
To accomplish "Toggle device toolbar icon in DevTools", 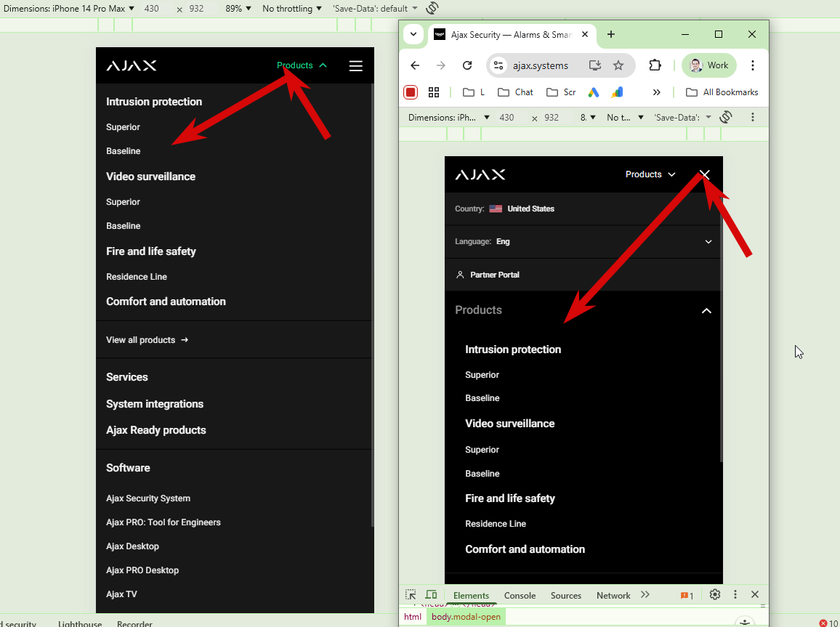I will [431, 595].
